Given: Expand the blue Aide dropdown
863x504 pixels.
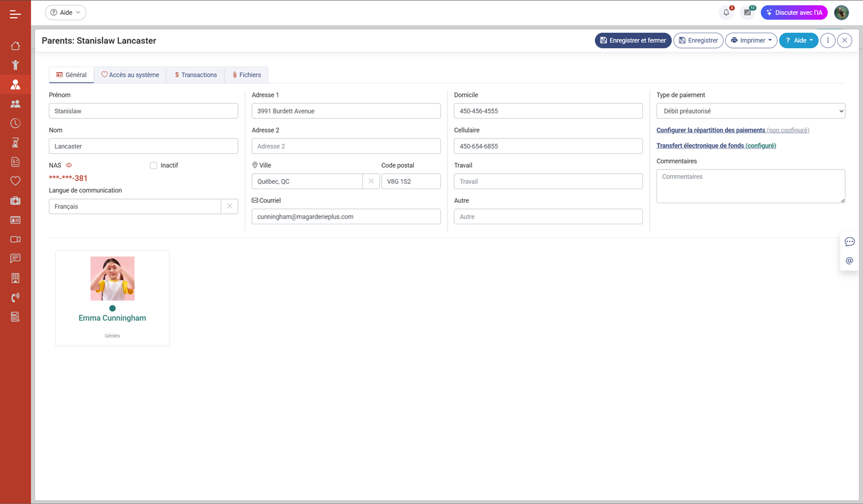Looking at the screenshot, I should point(798,41).
